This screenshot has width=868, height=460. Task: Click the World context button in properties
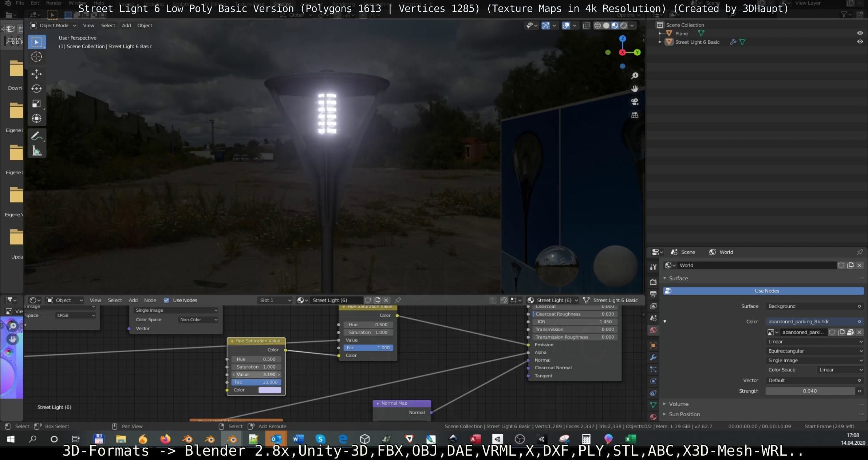point(721,252)
